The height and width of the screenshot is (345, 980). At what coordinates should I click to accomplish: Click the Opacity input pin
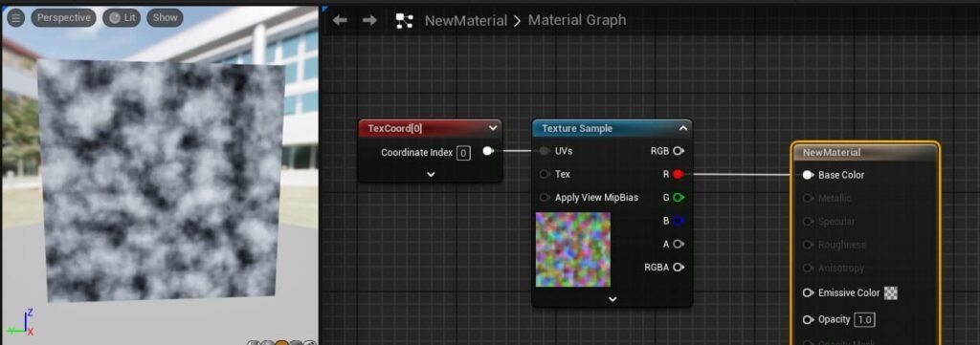tap(808, 320)
